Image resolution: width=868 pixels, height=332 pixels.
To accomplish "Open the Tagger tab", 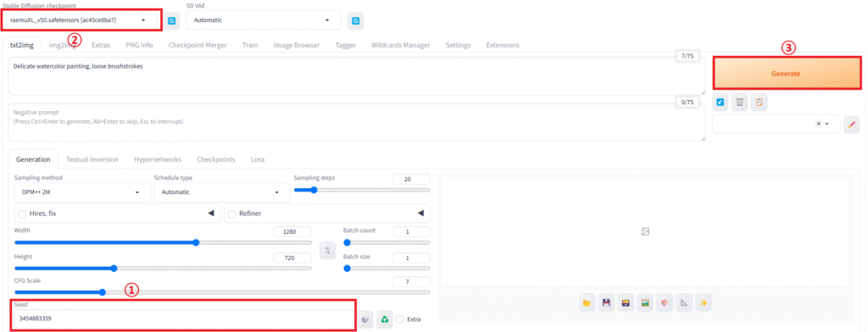I will click(346, 46).
